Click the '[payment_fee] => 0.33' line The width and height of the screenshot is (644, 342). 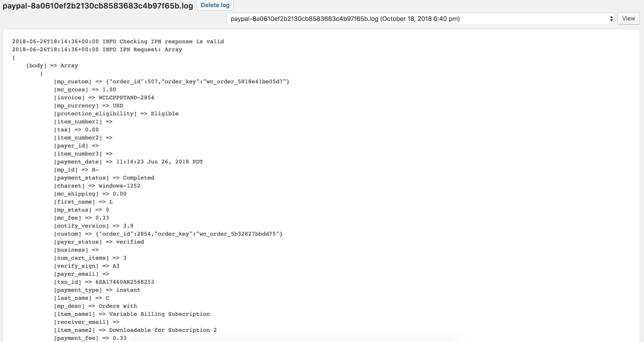[90, 338]
